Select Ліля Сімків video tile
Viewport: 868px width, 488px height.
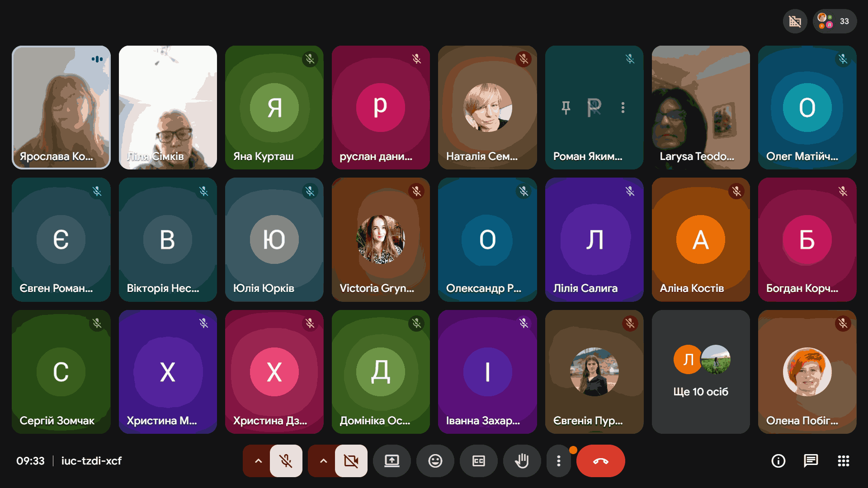point(168,108)
